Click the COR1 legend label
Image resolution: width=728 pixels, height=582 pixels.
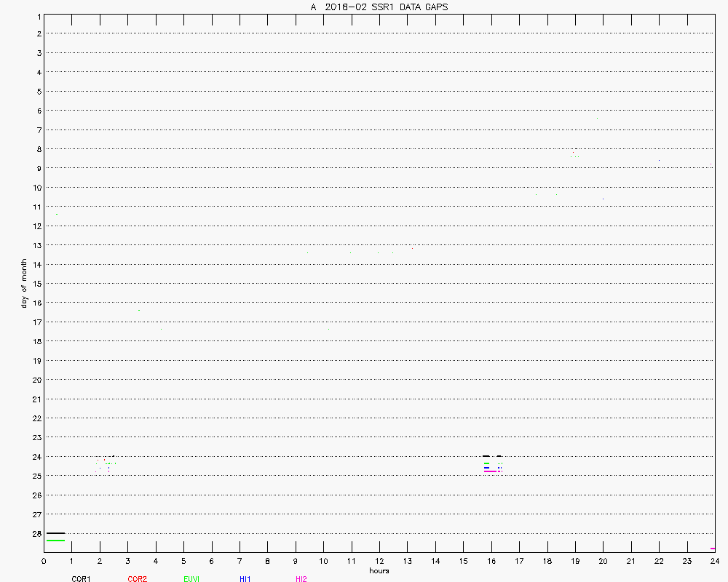click(x=81, y=579)
